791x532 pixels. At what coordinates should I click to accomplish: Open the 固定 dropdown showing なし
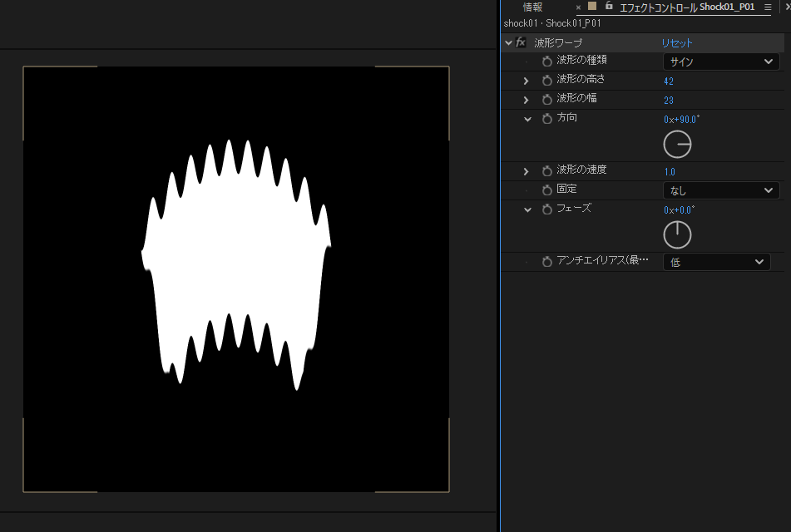pyautogui.click(x=720, y=190)
